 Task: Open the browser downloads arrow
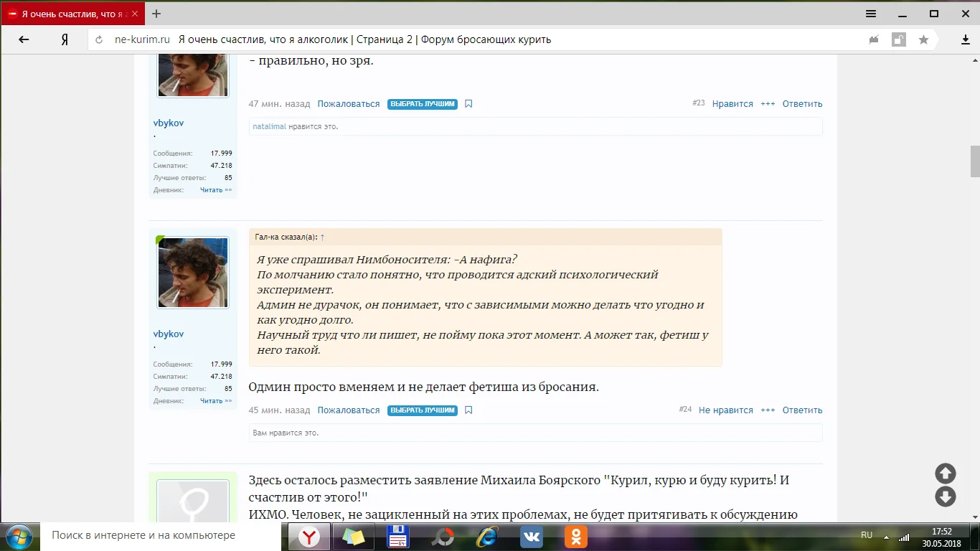[x=965, y=40]
